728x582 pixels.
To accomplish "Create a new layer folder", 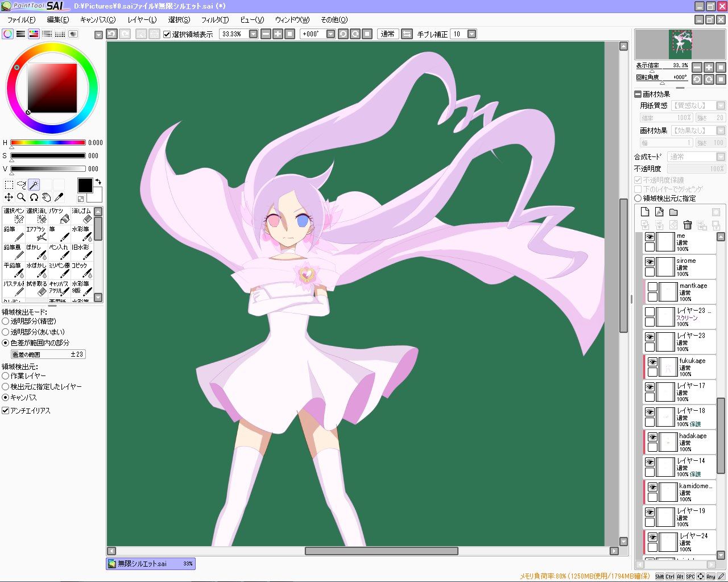I will 673,212.
